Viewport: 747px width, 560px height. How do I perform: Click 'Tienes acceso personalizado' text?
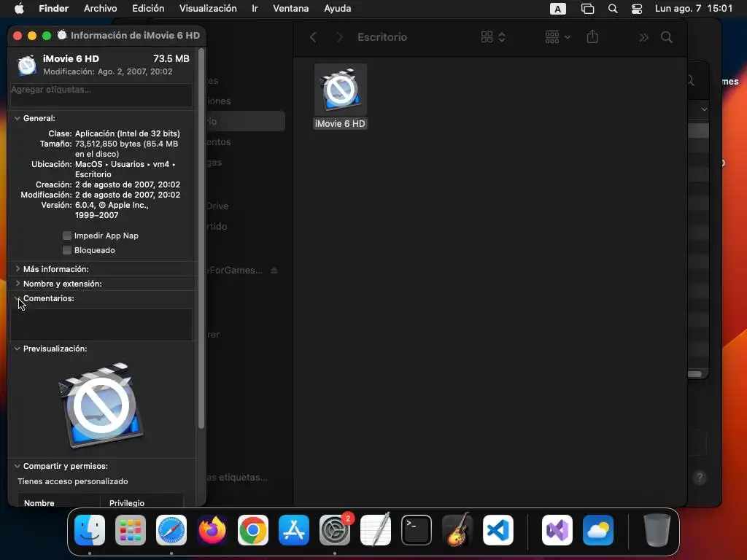[x=73, y=481]
